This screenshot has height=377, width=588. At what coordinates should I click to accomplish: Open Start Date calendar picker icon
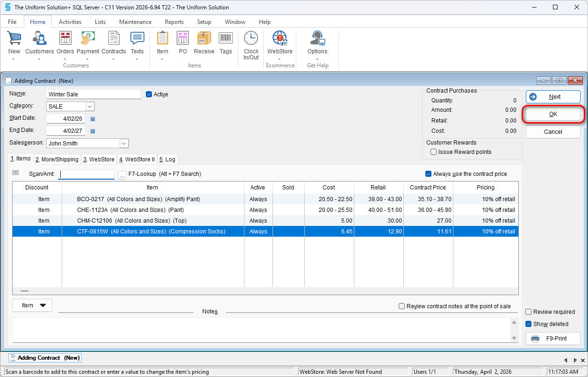93,119
